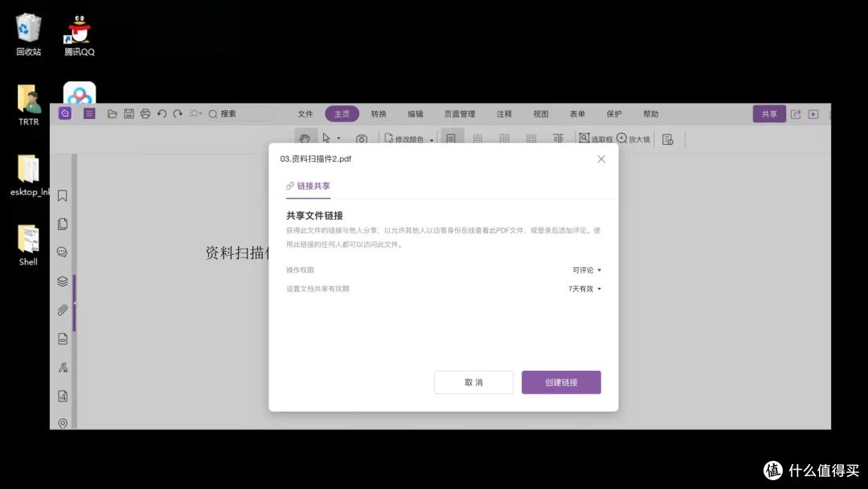Screen dimensions: 868x489
Task: Open the 表单 tab
Action: point(577,114)
